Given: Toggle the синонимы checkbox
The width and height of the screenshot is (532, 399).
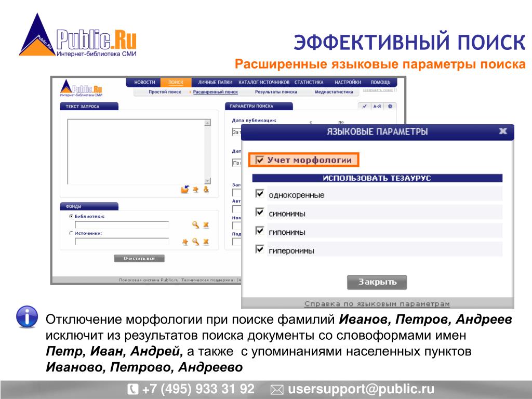Looking at the screenshot, I should (x=260, y=212).
